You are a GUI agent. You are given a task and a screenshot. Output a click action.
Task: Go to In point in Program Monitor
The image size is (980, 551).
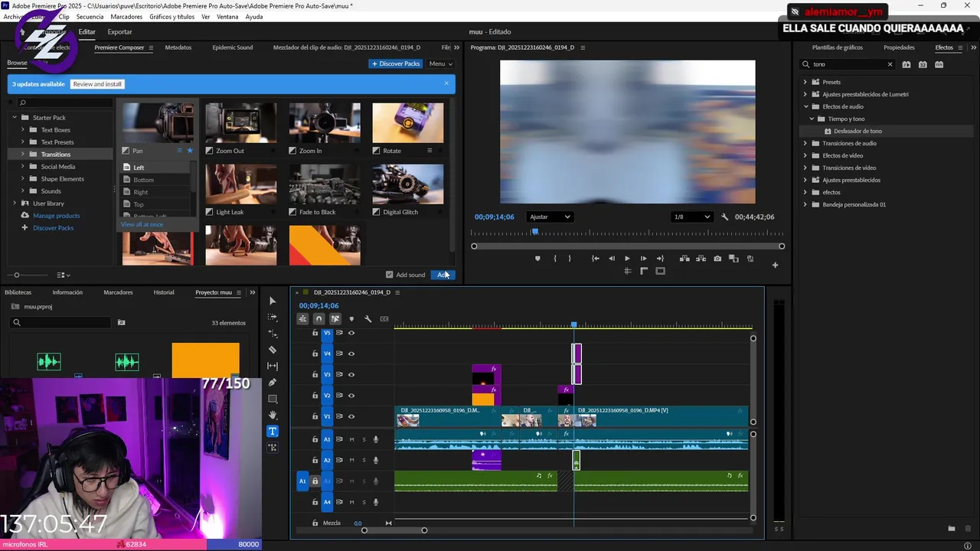click(x=595, y=259)
